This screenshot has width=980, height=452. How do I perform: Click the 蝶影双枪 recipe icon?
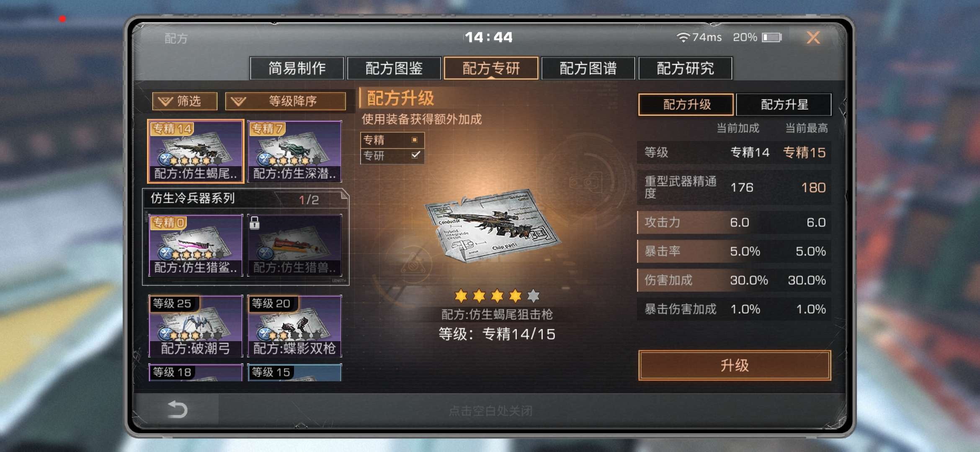click(294, 326)
